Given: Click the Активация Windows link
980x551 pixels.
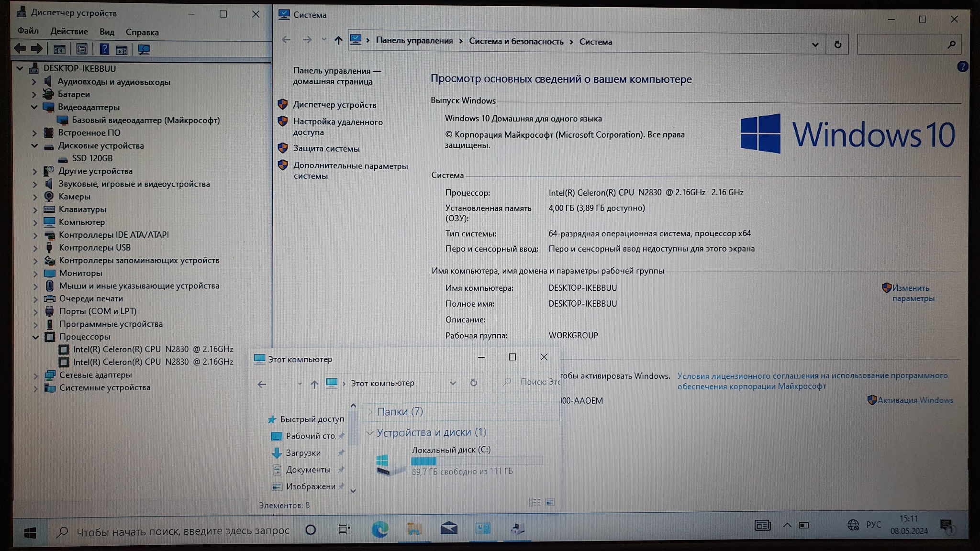Looking at the screenshot, I should (x=915, y=400).
